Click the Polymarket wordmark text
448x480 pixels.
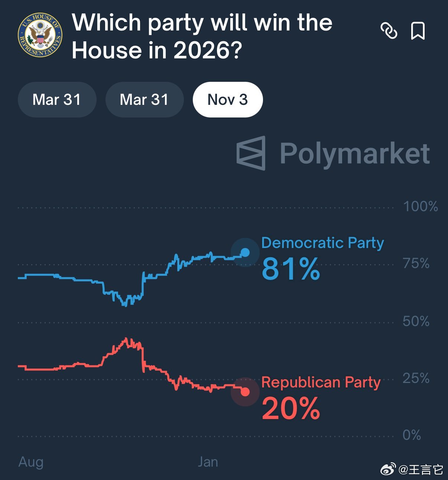355,153
